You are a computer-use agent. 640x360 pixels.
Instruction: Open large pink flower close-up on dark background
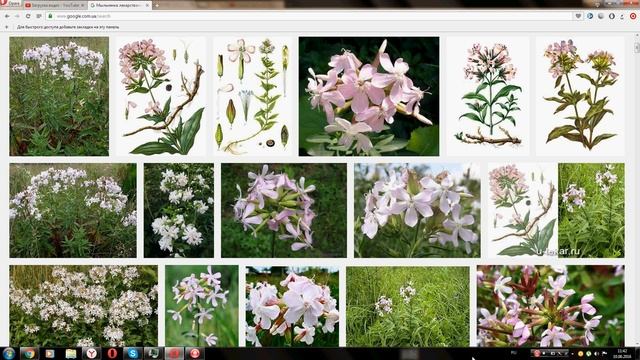pyautogui.click(x=369, y=96)
